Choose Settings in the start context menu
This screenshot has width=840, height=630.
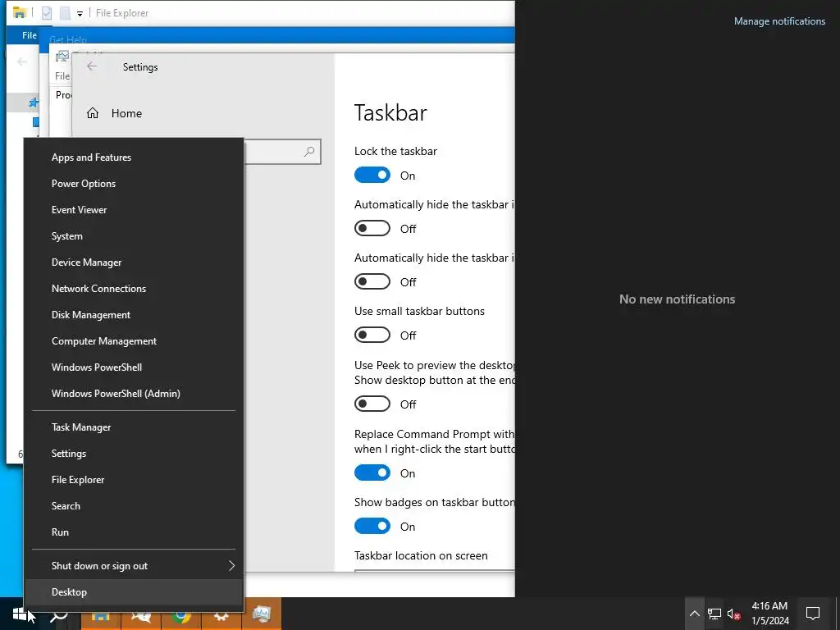pos(134,454)
